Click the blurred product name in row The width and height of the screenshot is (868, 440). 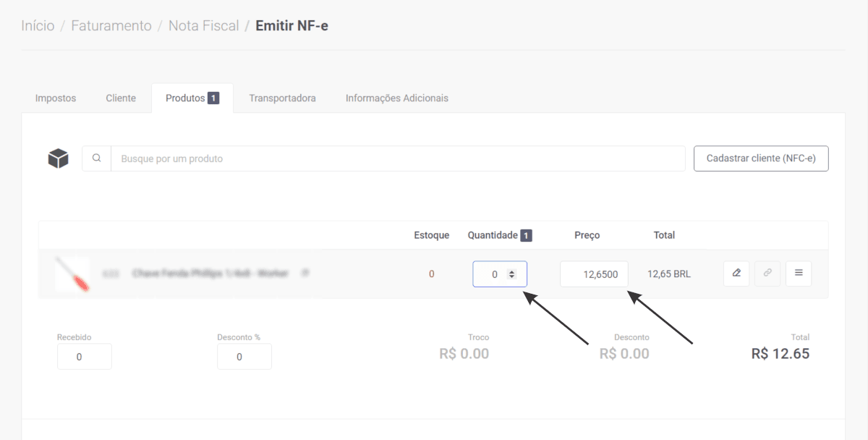tap(210, 274)
